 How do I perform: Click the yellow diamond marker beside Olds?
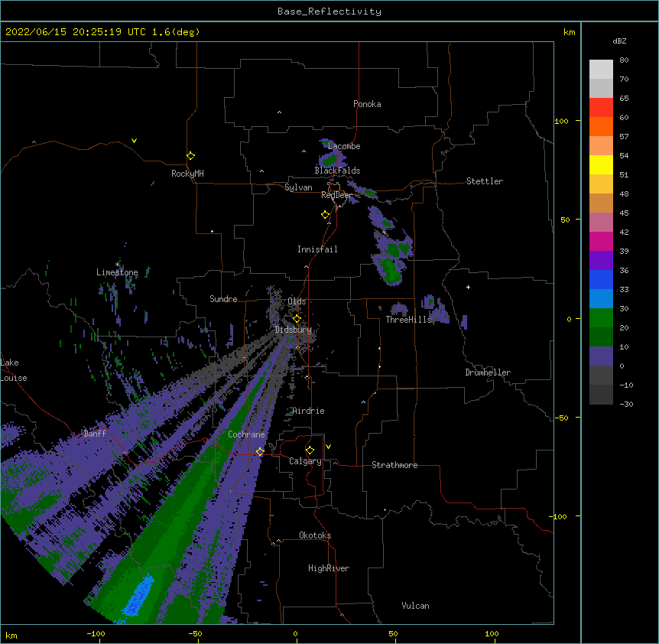(297, 318)
